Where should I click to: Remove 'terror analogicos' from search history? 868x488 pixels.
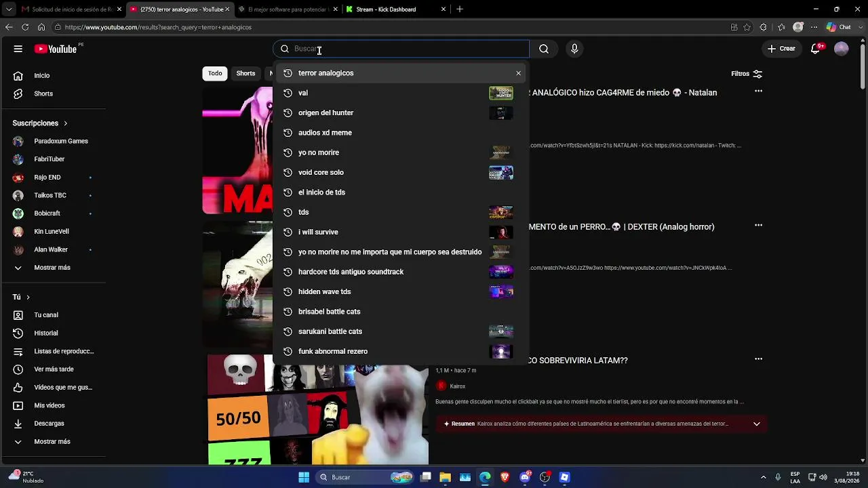519,73
